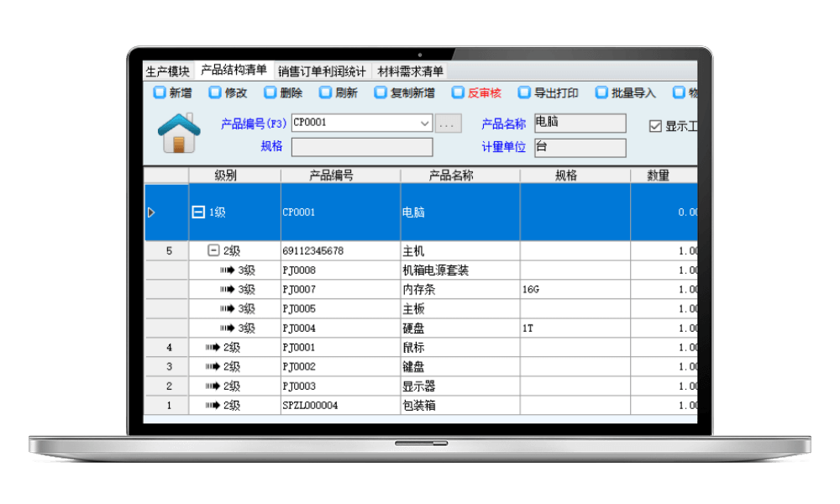840x504 pixels.
Task: Click the 规格 input field
Action: point(362,148)
